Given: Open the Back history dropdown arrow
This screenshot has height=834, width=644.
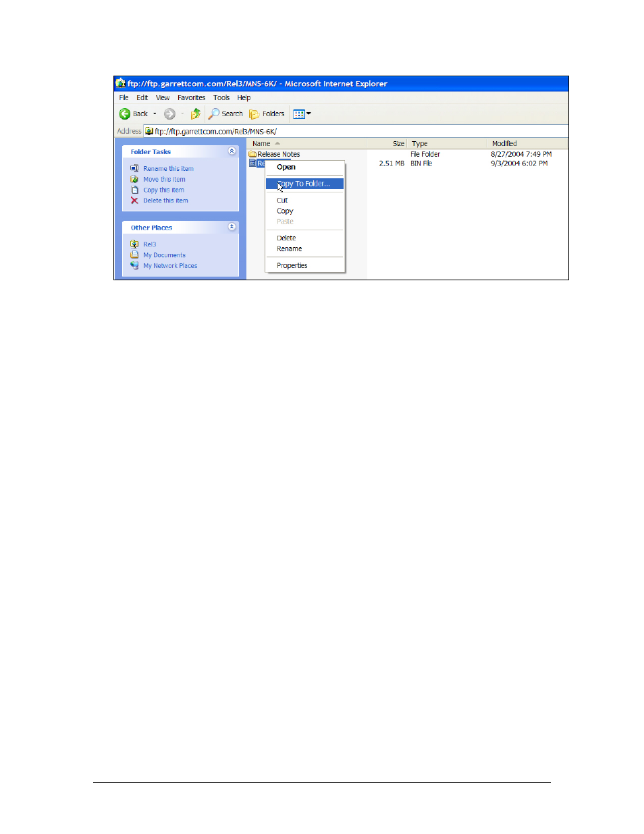Looking at the screenshot, I should tap(155, 114).
